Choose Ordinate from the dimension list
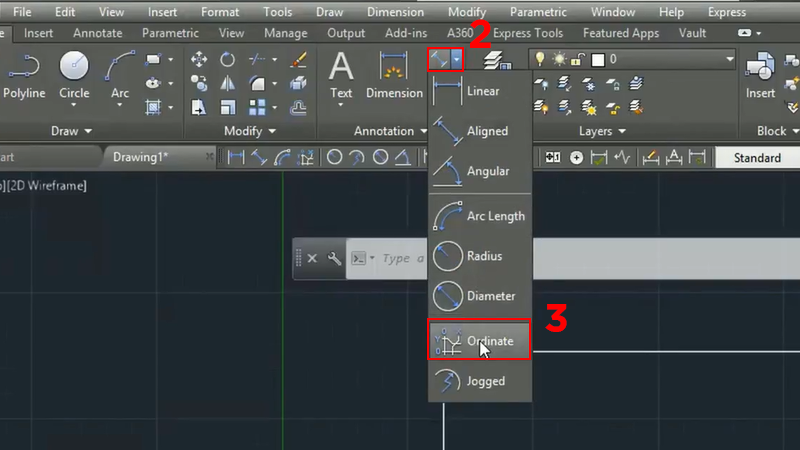Image resolution: width=800 pixels, height=450 pixels. pyautogui.click(x=480, y=340)
